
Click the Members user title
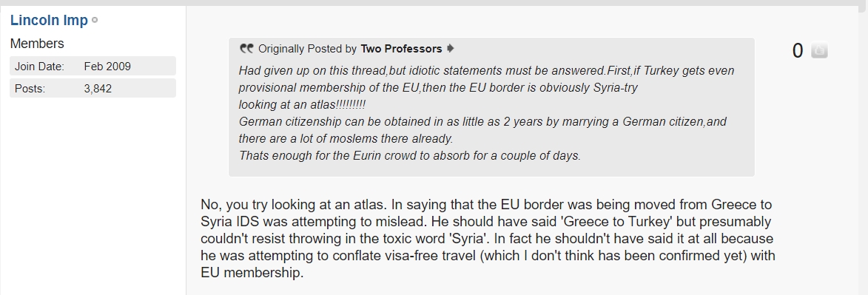pos(37,44)
